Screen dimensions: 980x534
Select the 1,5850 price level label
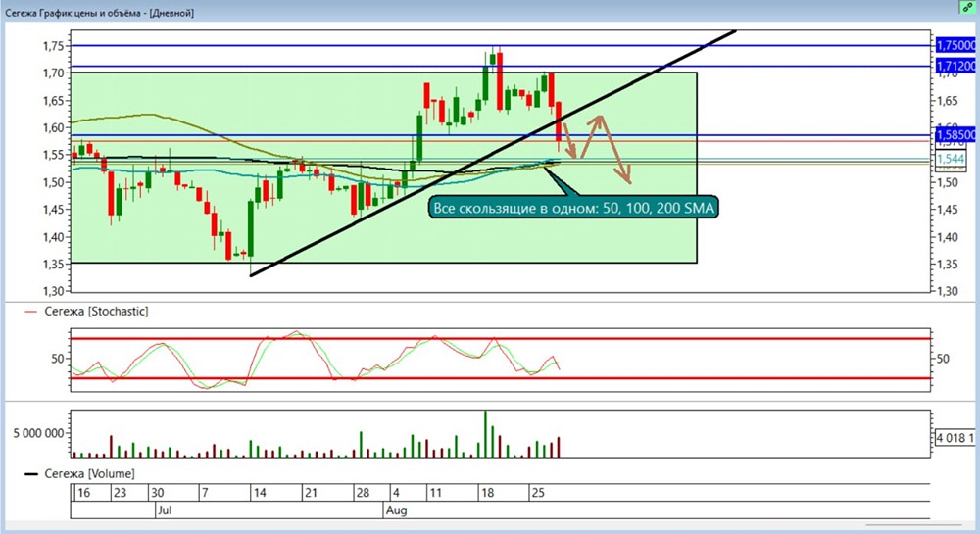(955, 135)
